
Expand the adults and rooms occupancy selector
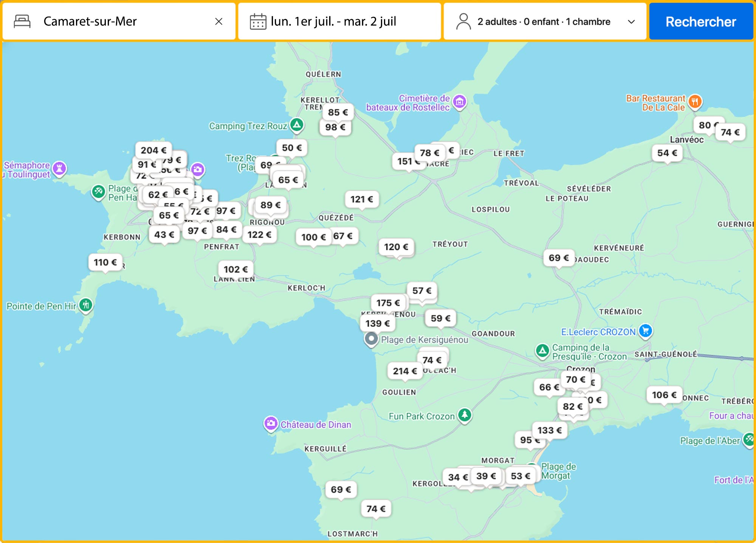544,22
